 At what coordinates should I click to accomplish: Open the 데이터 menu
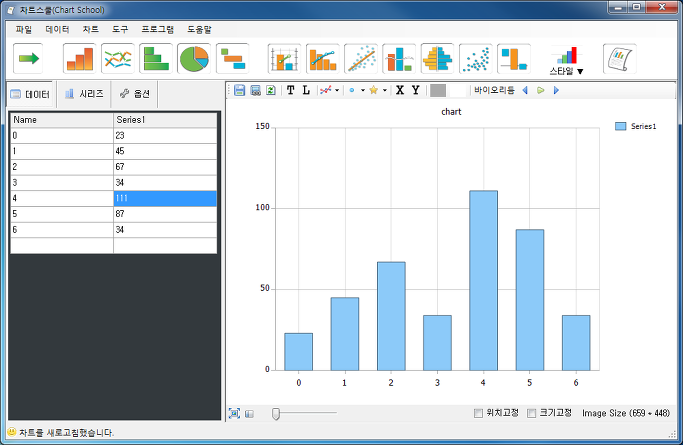[57, 29]
